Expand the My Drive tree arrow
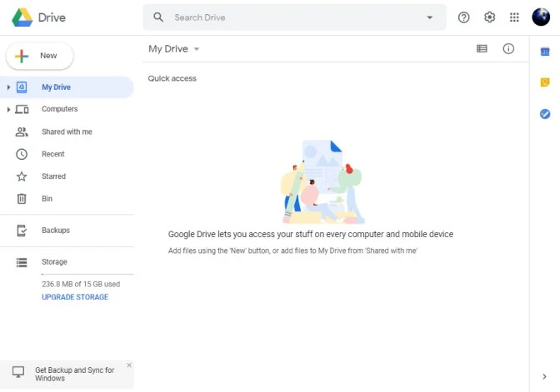The image size is (560, 392). click(8, 87)
